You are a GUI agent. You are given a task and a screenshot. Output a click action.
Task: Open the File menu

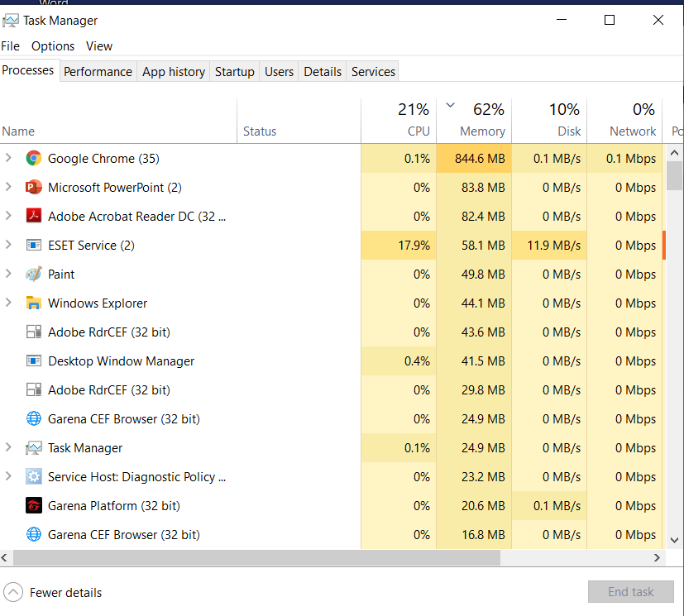pyautogui.click(x=11, y=46)
